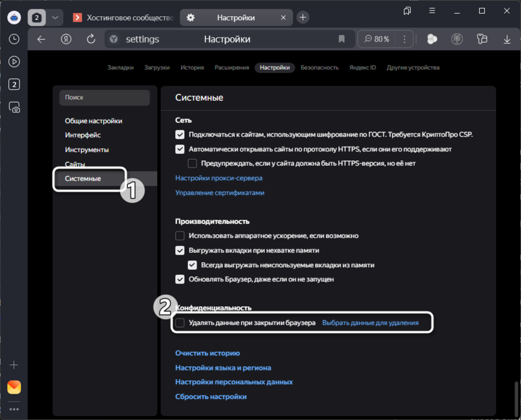Click "Очистить историю" link
This screenshot has width=521, height=420.
click(x=207, y=353)
